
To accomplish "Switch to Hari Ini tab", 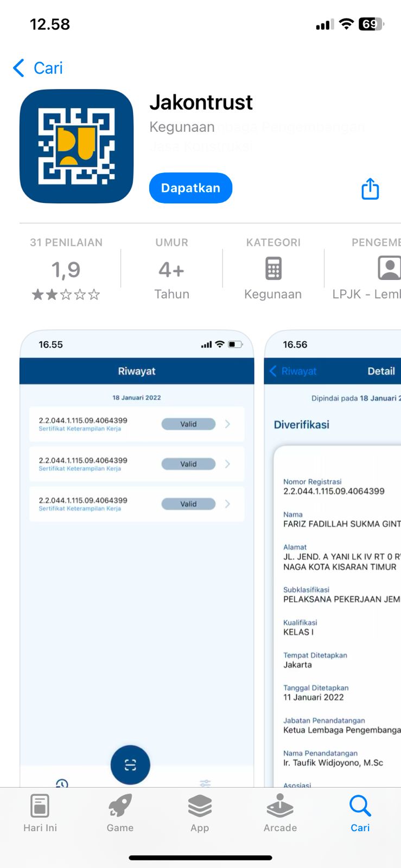I will pyautogui.click(x=40, y=813).
